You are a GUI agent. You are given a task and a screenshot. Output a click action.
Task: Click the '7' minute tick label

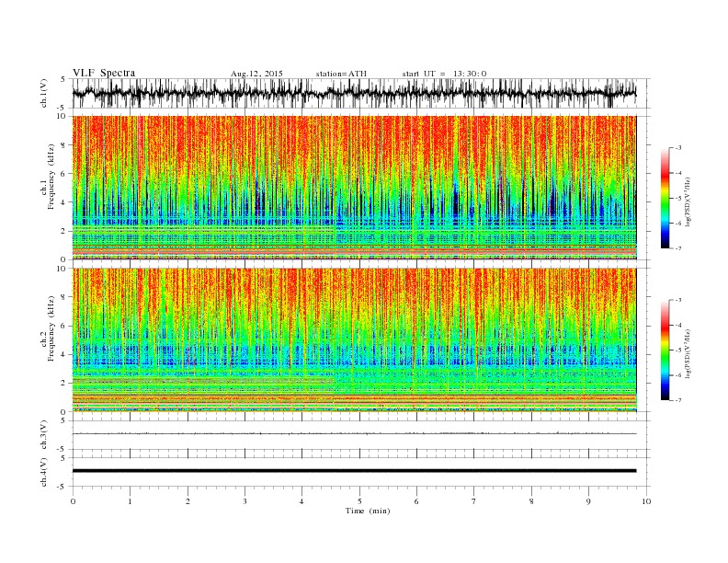click(474, 501)
